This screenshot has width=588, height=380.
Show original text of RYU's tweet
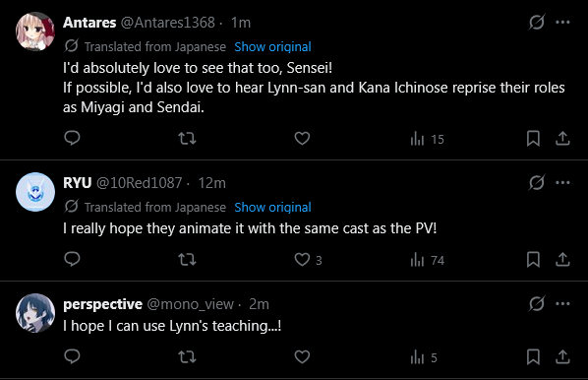coord(272,208)
